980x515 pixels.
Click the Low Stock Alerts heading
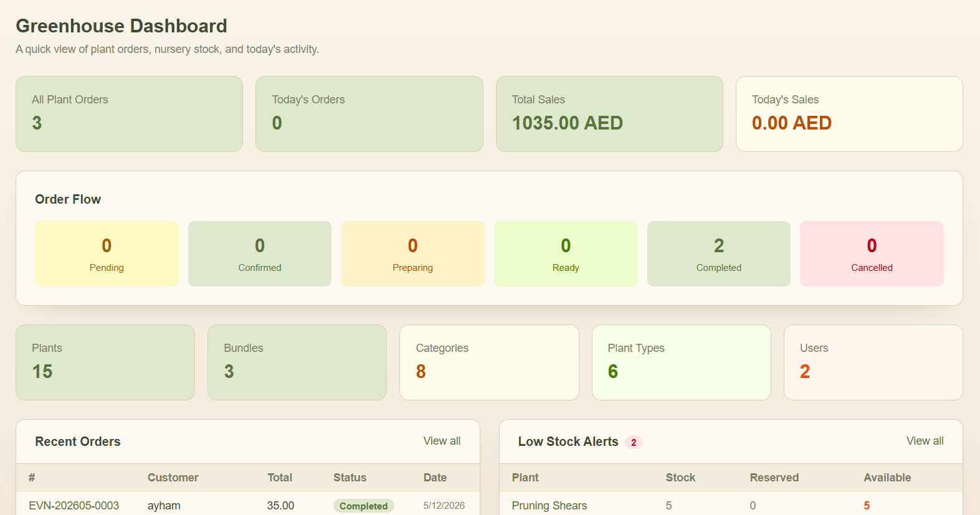coord(568,442)
